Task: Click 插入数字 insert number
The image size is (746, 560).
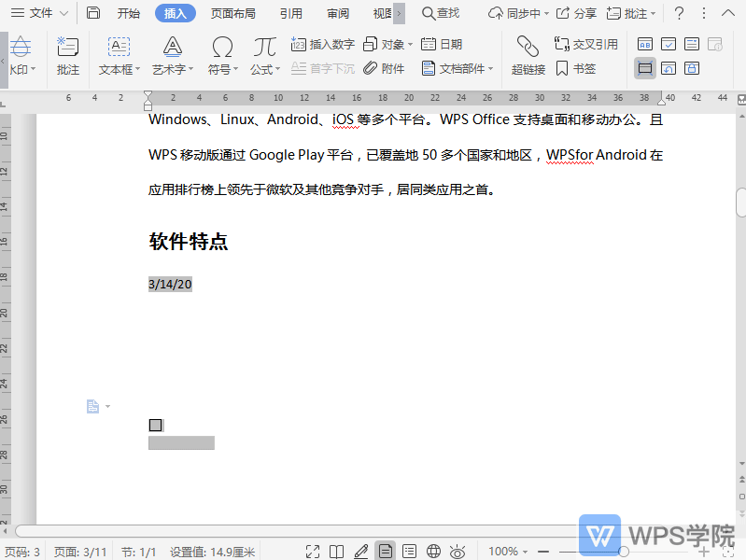Action: pyautogui.click(x=322, y=44)
